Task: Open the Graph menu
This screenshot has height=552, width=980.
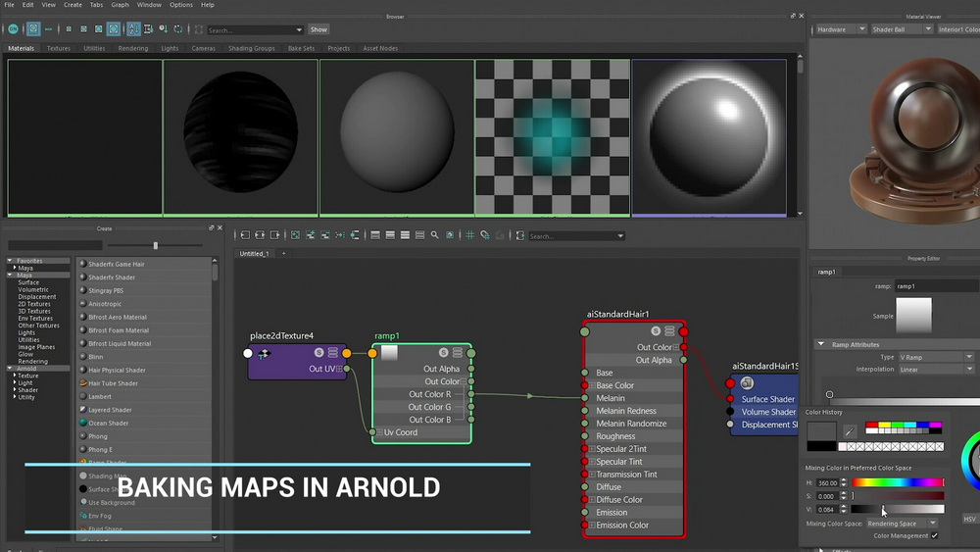Action: click(x=120, y=4)
